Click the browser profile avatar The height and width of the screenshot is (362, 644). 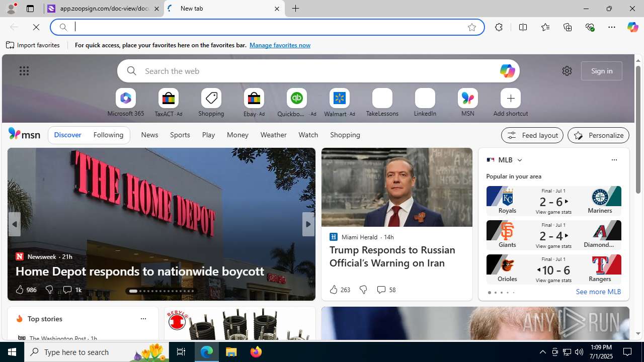(11, 9)
